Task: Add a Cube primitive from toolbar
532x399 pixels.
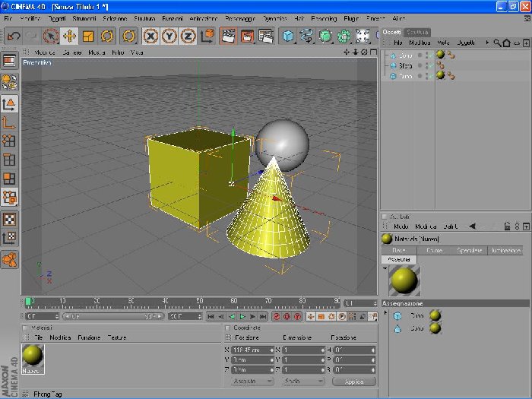Action: pos(288,36)
